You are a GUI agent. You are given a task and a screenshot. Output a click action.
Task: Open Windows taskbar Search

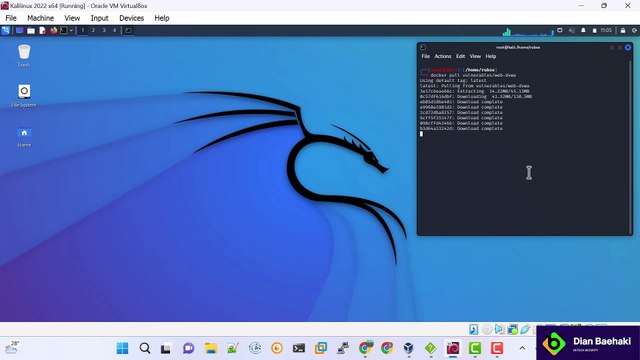coord(144,348)
